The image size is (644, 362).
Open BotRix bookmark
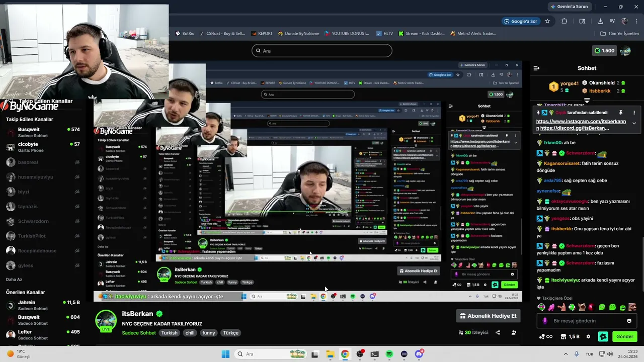184,34
